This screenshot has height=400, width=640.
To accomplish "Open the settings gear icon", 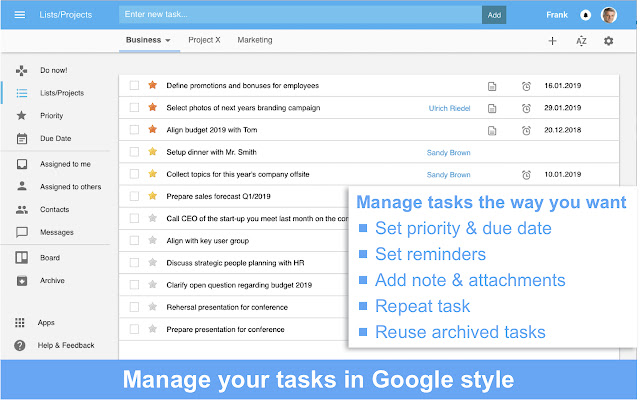I will point(609,41).
